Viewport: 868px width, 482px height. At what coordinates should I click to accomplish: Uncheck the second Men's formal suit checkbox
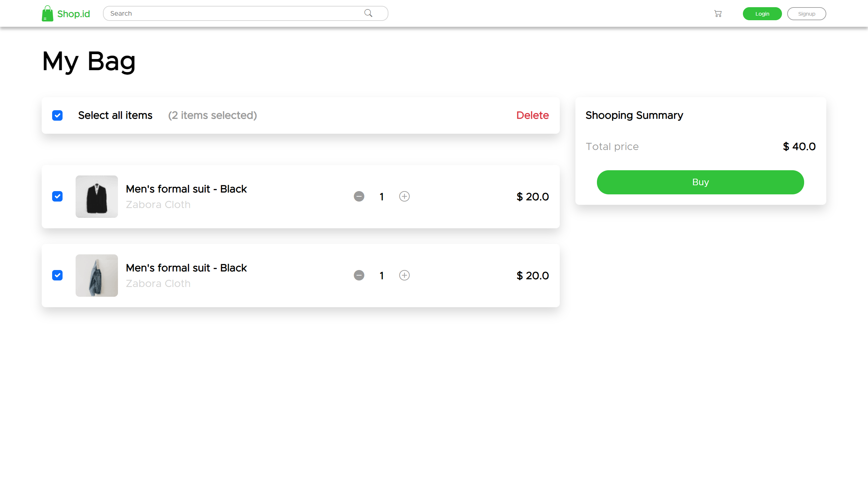point(57,275)
